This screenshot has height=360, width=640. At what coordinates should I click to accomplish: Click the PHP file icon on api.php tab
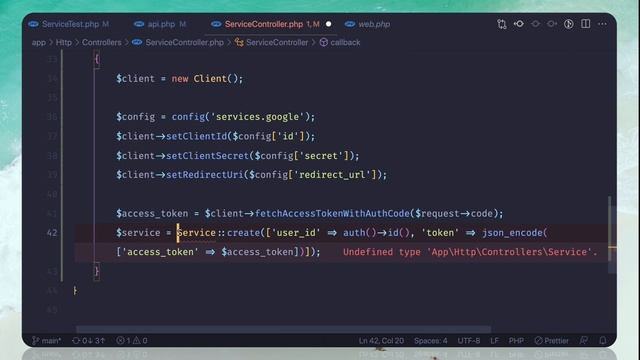pos(139,24)
